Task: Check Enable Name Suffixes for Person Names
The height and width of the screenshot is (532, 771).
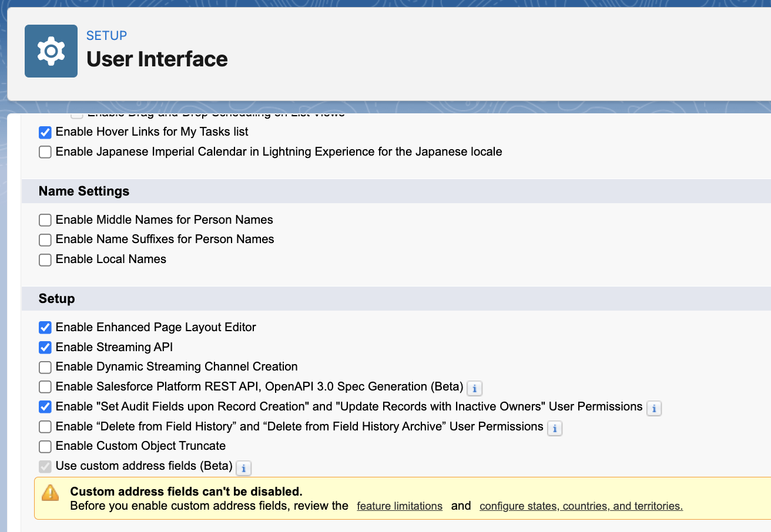Action: pyautogui.click(x=45, y=240)
